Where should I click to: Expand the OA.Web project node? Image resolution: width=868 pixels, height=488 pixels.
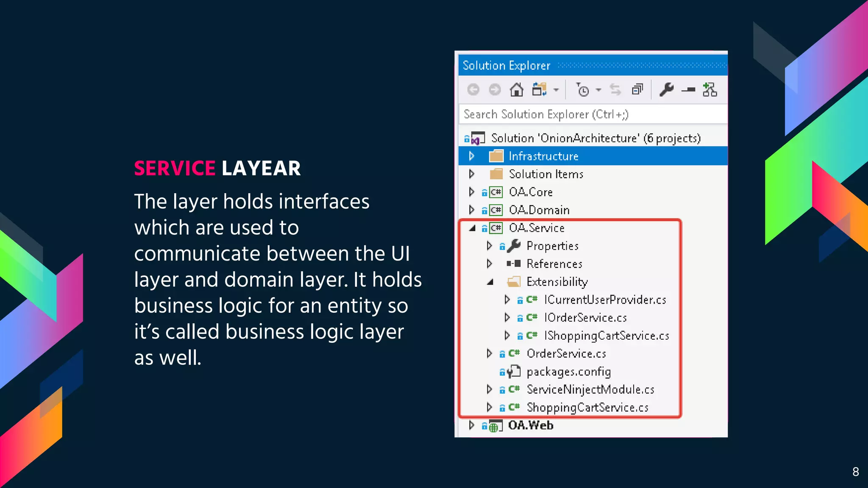[x=471, y=425]
